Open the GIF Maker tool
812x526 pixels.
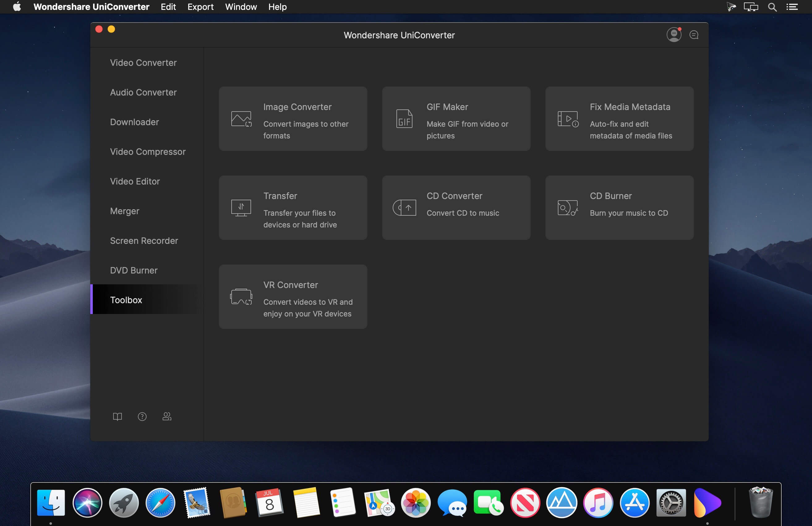point(455,118)
